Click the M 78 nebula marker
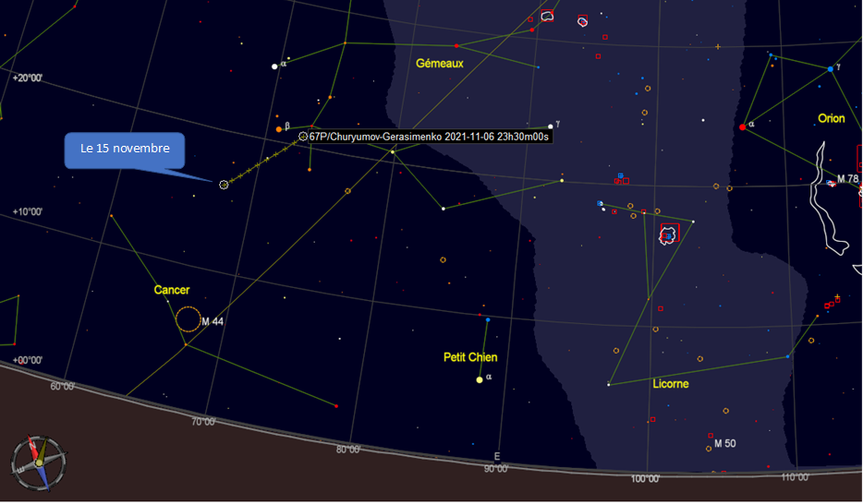 point(831,183)
